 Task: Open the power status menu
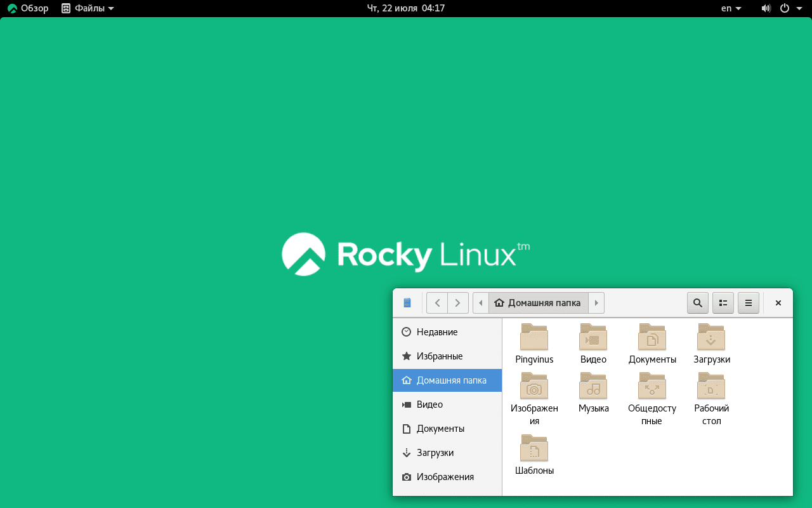tap(785, 8)
